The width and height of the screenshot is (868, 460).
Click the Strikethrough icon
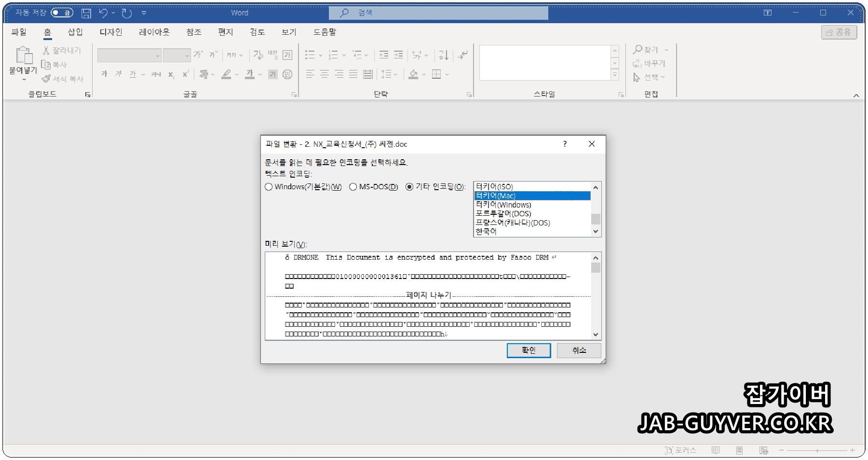tap(156, 74)
